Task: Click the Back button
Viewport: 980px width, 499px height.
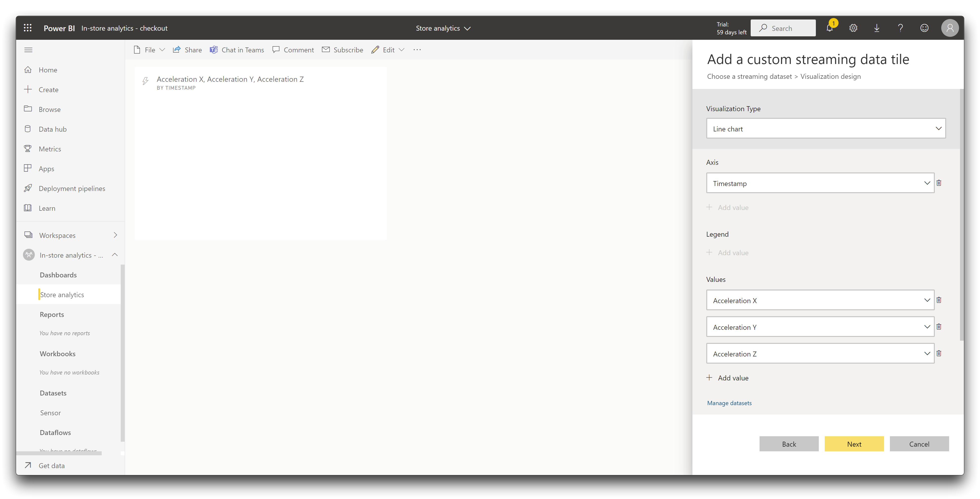Action: pyautogui.click(x=789, y=444)
